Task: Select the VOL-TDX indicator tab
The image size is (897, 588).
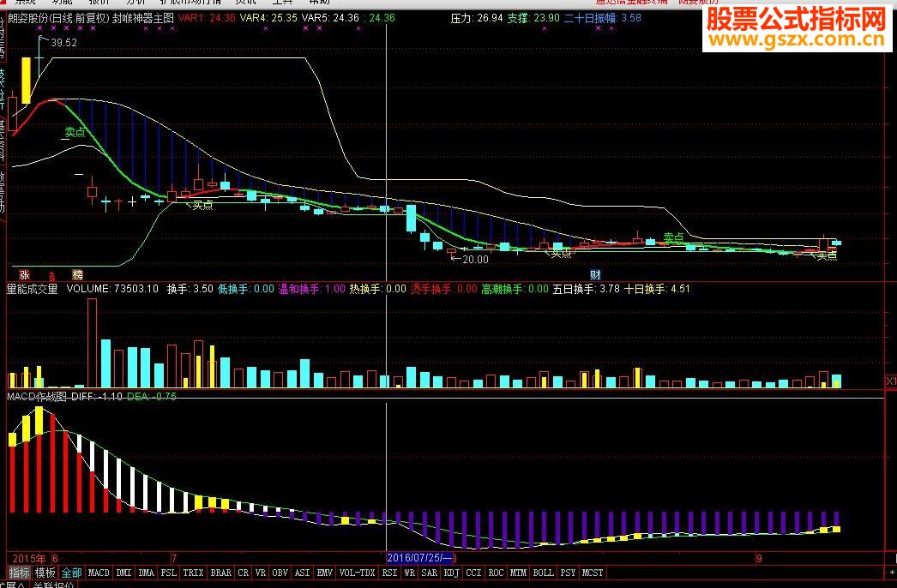Action: 357,573
